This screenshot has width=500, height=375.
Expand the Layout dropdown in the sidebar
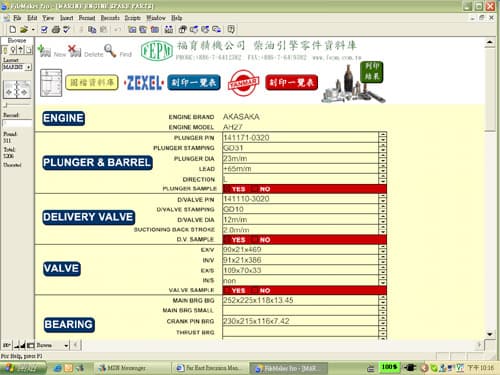coord(29,67)
